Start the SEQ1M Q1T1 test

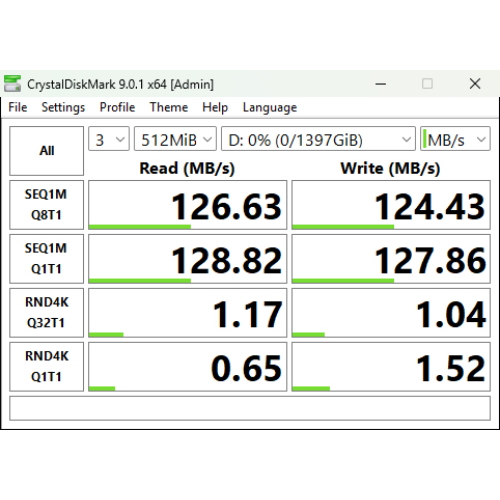click(x=46, y=259)
